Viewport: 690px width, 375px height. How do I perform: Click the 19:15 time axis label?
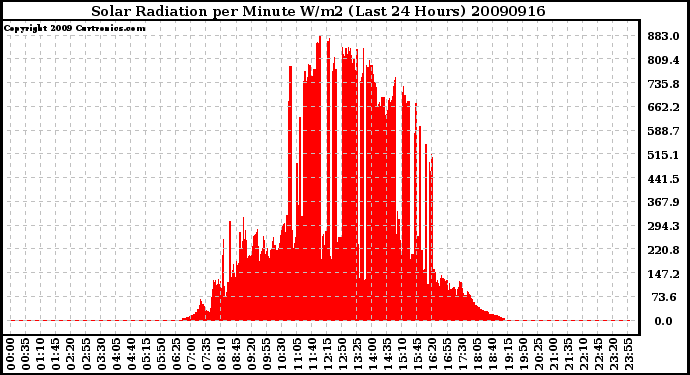pyautogui.click(x=507, y=354)
